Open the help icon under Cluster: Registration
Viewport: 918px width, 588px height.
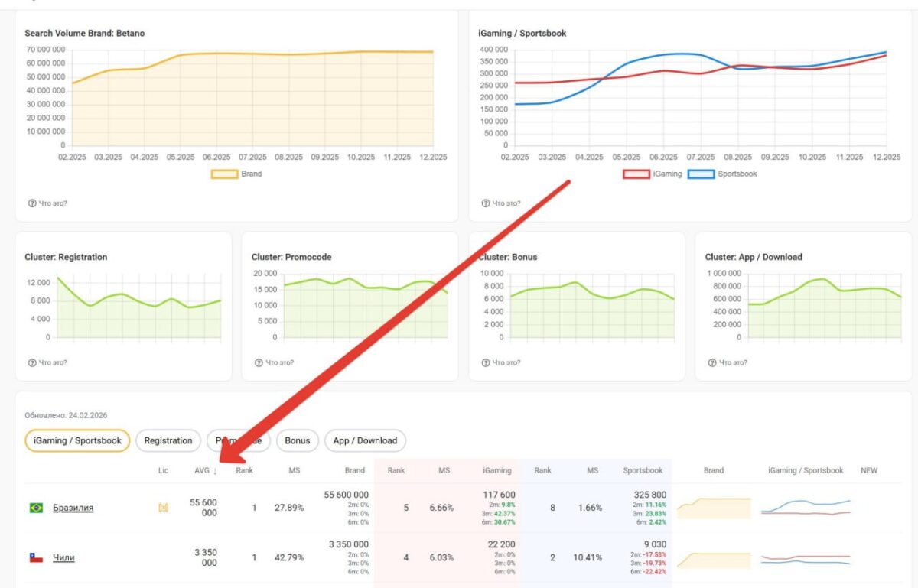click(x=32, y=362)
